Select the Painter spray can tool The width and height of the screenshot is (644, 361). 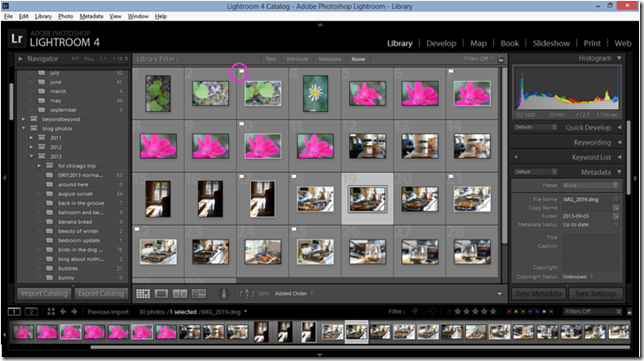[224, 294]
